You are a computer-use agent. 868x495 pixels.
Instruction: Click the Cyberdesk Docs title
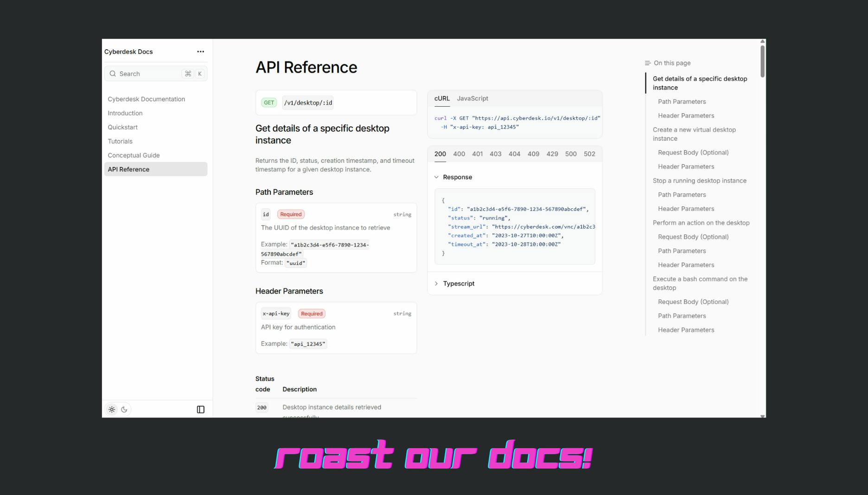[128, 51]
